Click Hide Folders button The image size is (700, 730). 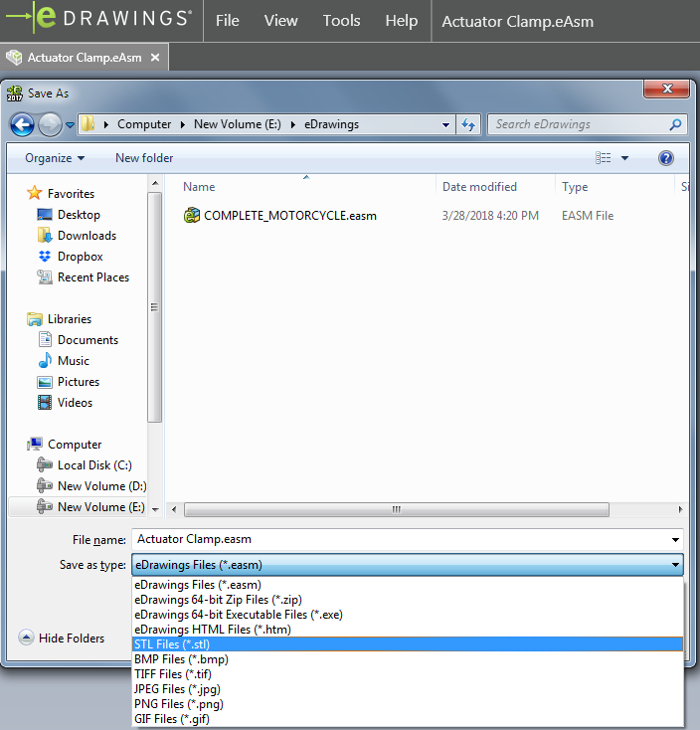coord(62,639)
